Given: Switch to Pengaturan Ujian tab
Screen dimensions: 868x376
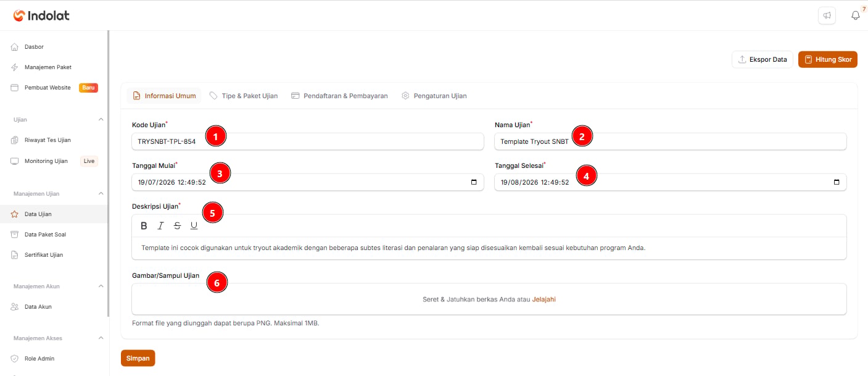Looking at the screenshot, I should click(x=434, y=96).
